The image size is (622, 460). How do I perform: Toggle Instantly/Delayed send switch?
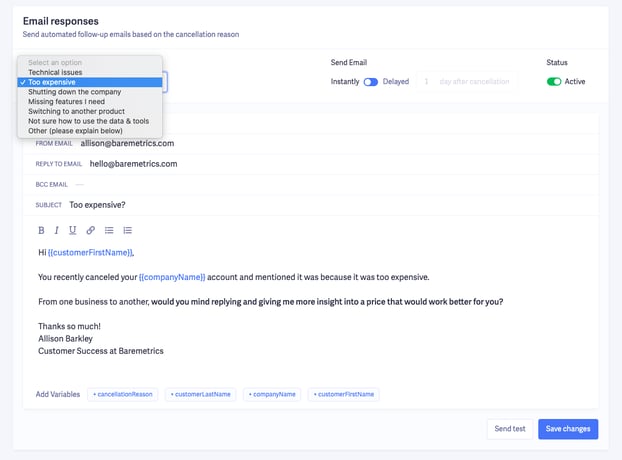[x=371, y=82]
